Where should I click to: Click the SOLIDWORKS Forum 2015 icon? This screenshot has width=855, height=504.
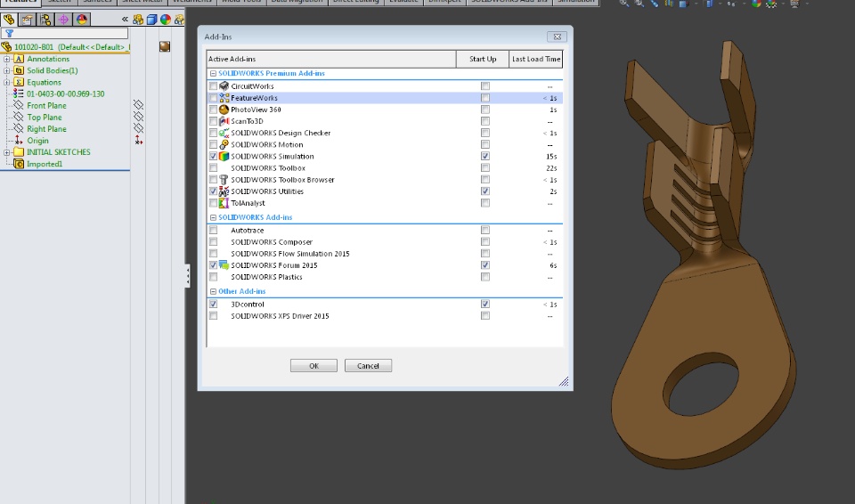pos(224,265)
